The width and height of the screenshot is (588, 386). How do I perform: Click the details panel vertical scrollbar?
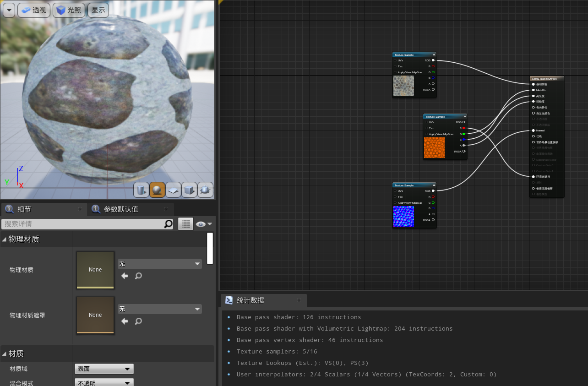(210, 249)
